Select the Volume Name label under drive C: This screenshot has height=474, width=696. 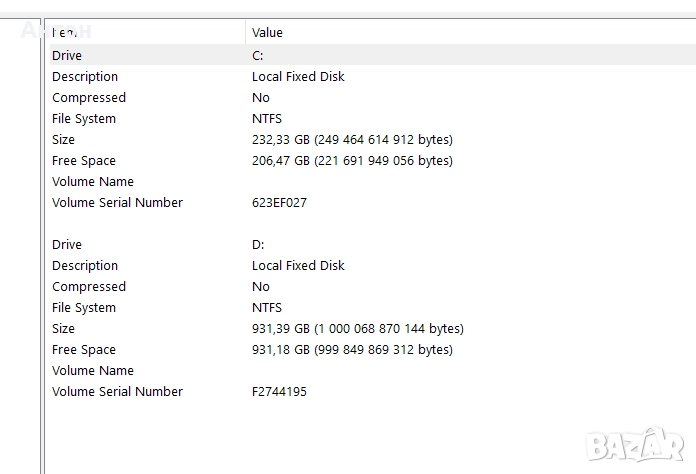(x=93, y=182)
